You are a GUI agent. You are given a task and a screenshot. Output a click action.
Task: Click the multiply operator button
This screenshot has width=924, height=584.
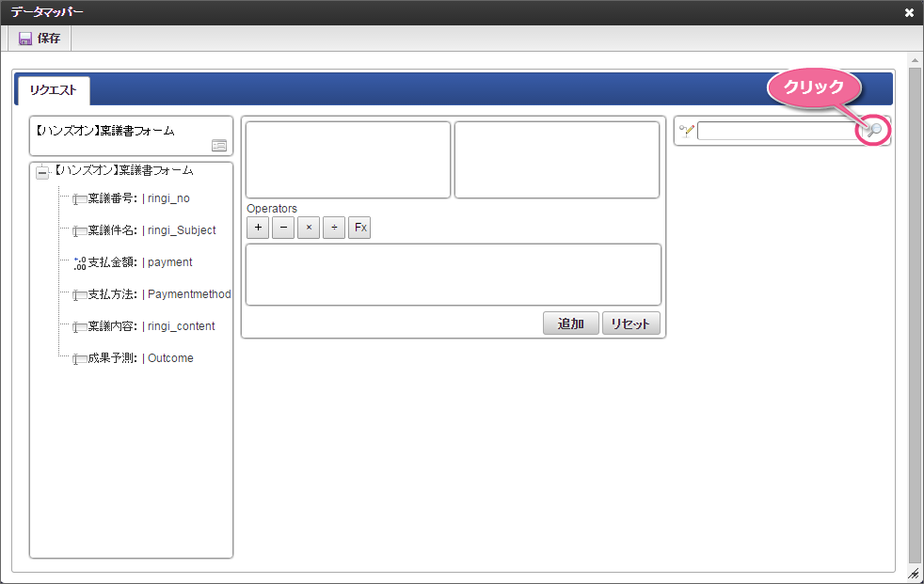tap(309, 228)
